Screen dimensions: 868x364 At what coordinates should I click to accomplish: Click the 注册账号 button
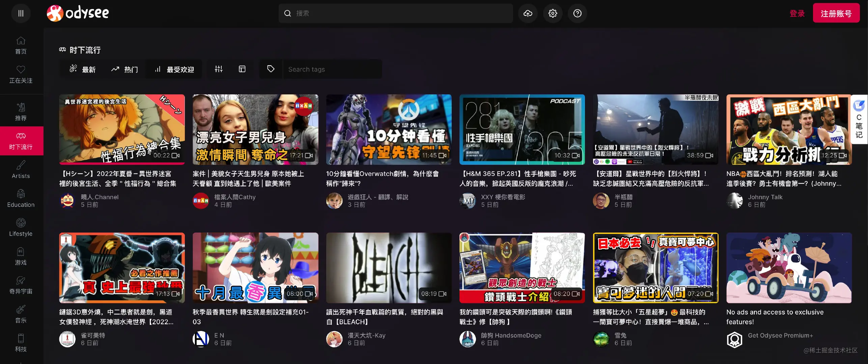click(836, 13)
